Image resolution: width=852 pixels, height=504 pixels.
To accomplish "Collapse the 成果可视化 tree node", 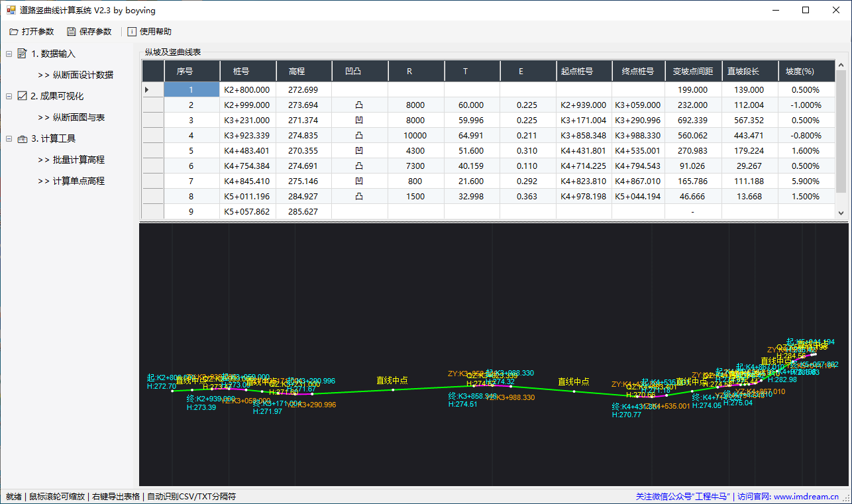I will 9,96.
